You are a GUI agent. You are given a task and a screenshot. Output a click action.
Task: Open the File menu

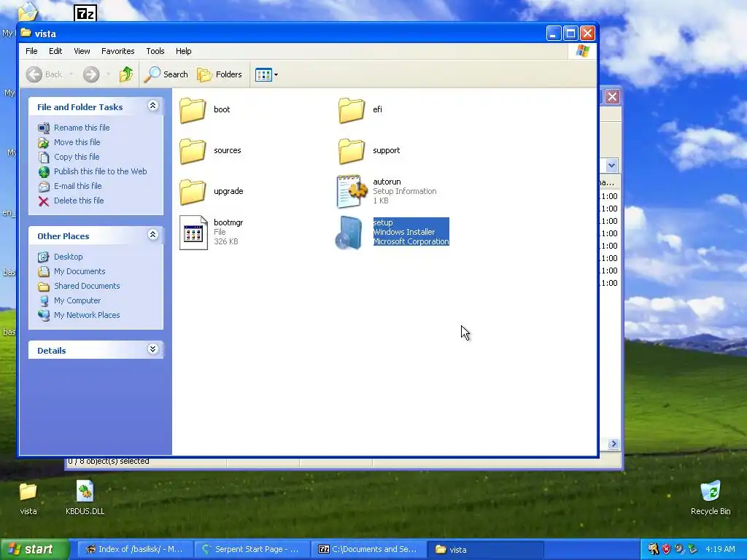tap(31, 51)
